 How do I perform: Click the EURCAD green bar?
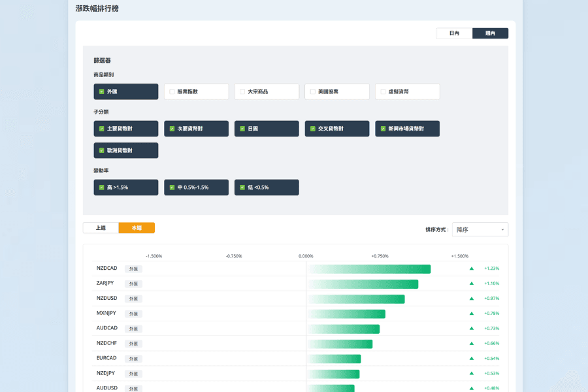[x=335, y=359]
